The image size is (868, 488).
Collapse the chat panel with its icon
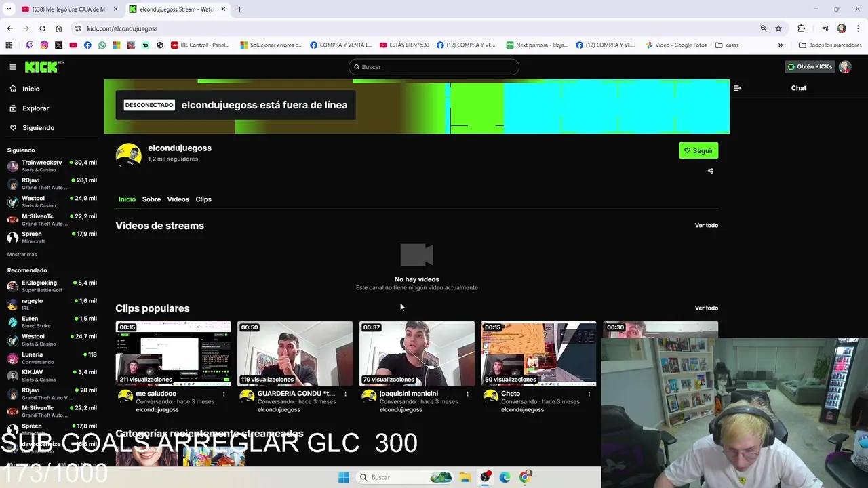point(738,88)
